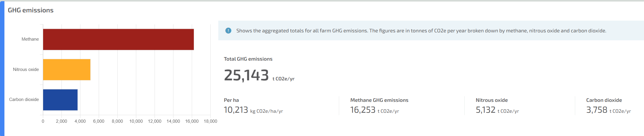This screenshot has width=644, height=136.
Task: Click the Nitrous oxide axis label
Action: click(26, 69)
